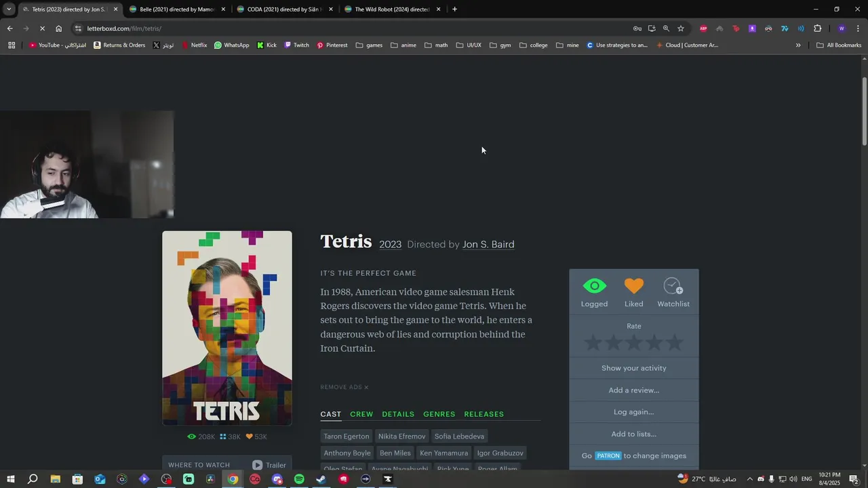Open the RELEASES tab
This screenshot has height=488, width=868.
484,414
